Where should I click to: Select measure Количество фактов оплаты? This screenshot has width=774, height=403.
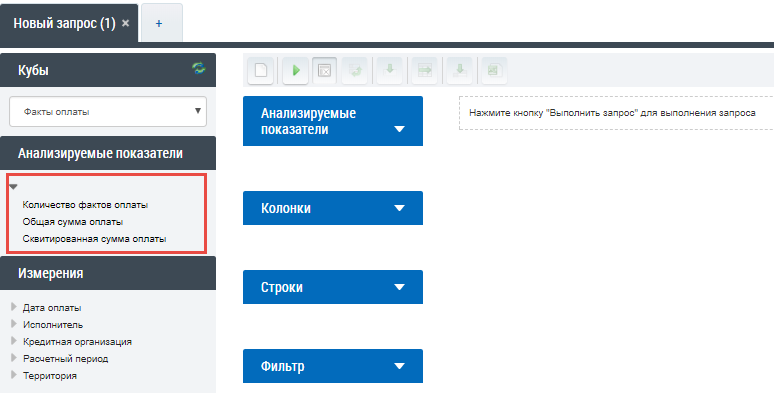point(85,204)
